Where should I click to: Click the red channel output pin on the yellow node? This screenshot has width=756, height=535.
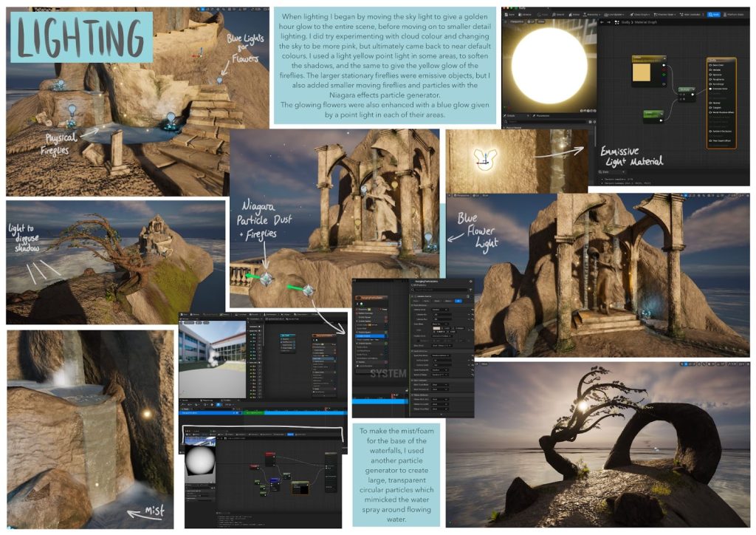664,69
